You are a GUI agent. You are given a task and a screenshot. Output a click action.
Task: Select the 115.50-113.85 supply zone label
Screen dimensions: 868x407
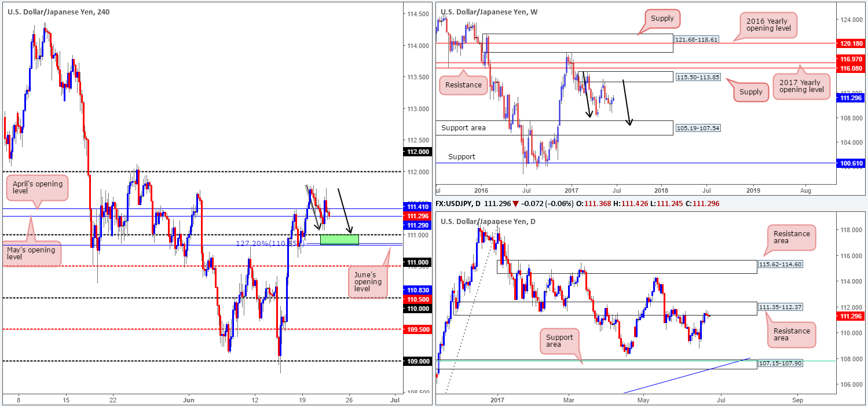click(x=697, y=76)
